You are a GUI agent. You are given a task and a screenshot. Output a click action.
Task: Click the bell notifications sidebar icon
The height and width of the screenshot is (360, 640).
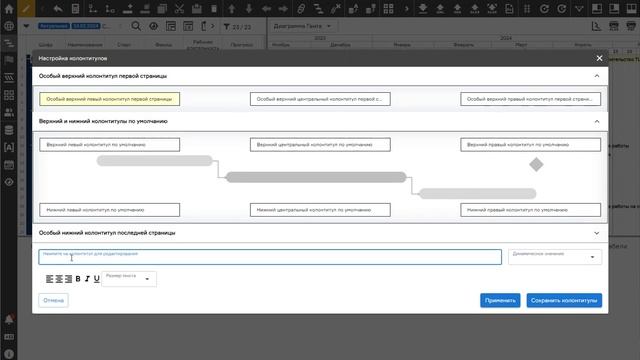9,319
